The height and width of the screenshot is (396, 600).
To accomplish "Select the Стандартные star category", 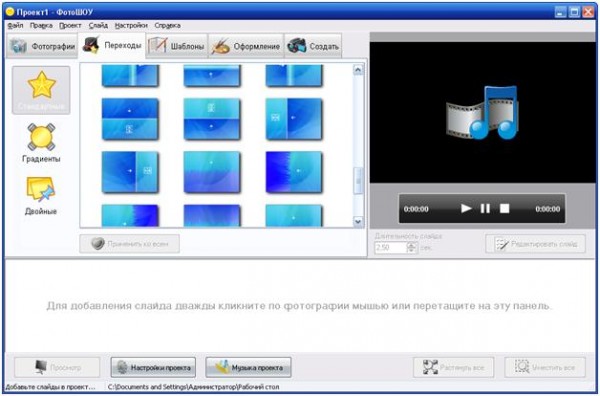I will click(x=41, y=90).
